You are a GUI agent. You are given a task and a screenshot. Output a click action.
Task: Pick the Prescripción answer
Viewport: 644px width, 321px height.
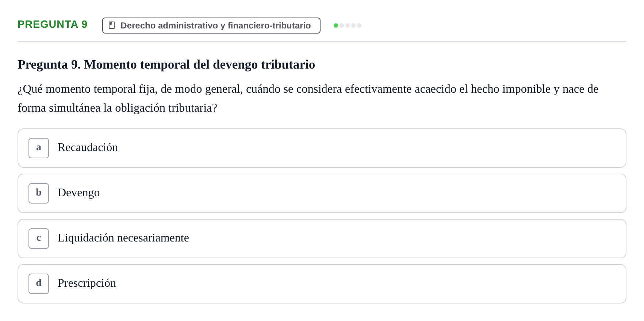point(322,284)
